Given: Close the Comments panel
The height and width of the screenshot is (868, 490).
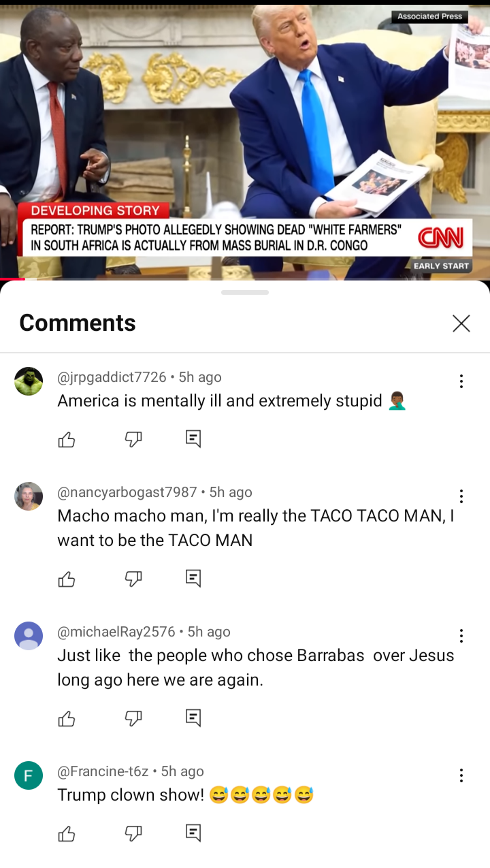Looking at the screenshot, I should (461, 323).
